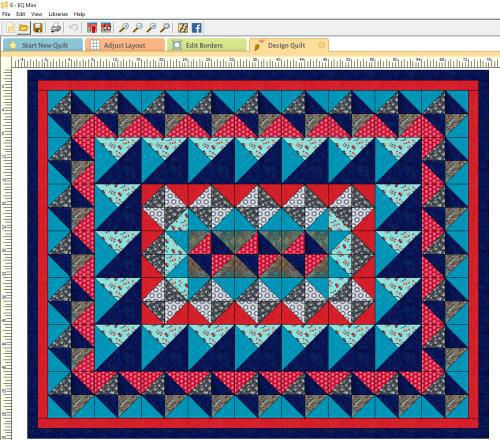This screenshot has height=440, width=500.
Task: Open a project with the folder icon
Action: 23,28
